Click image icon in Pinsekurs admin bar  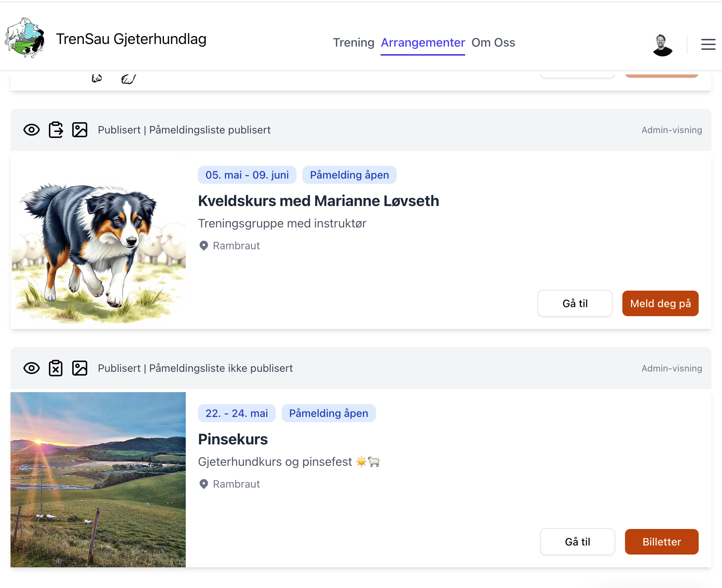click(x=80, y=368)
